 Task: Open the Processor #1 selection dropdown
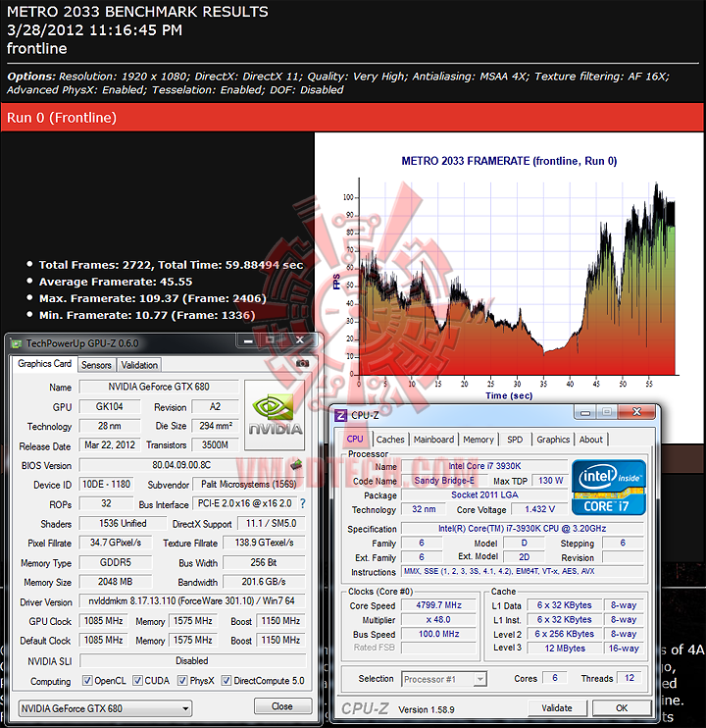point(444,679)
